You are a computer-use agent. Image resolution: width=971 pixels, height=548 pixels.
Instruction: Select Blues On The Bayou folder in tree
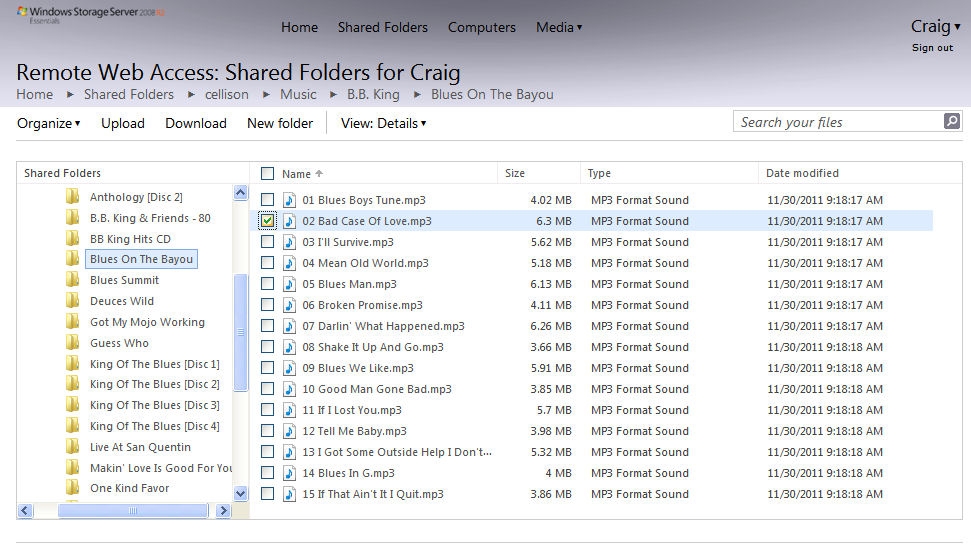141,259
